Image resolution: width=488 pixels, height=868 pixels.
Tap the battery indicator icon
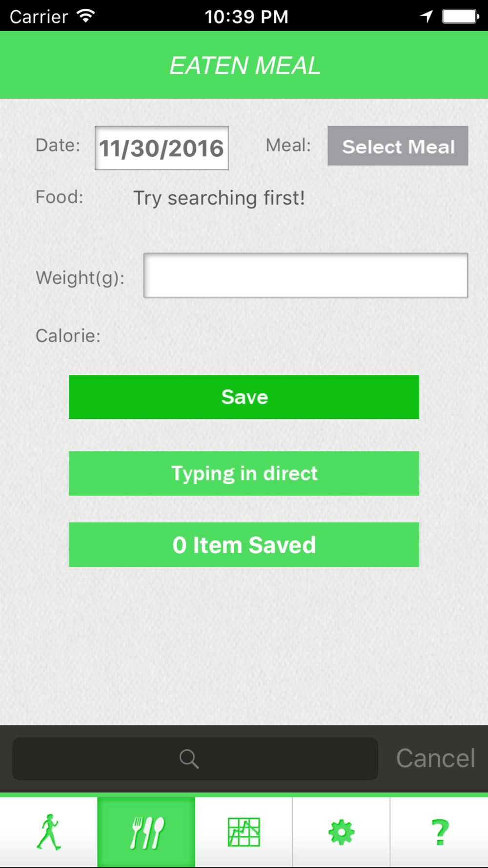tap(461, 17)
